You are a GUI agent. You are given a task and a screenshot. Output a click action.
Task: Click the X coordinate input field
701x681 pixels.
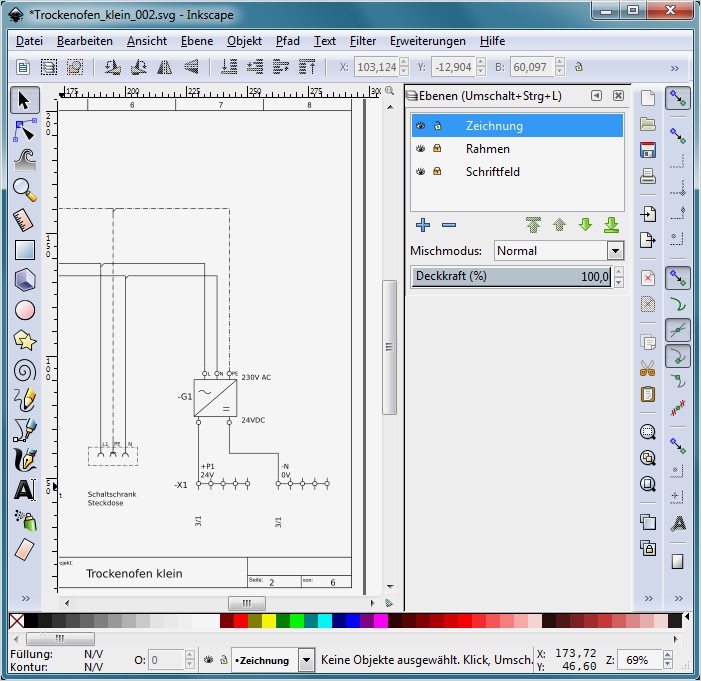(x=375, y=67)
